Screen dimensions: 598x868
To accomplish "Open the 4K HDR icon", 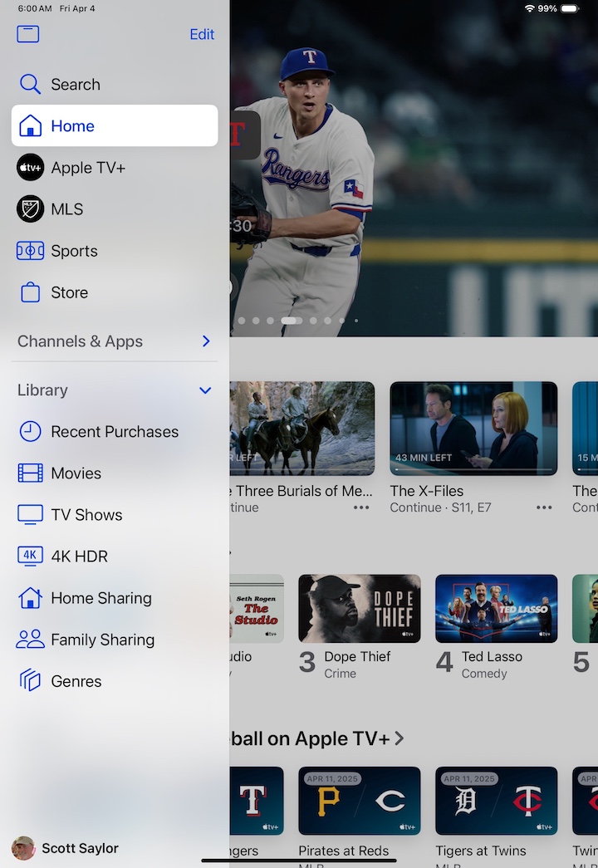I will coord(31,556).
